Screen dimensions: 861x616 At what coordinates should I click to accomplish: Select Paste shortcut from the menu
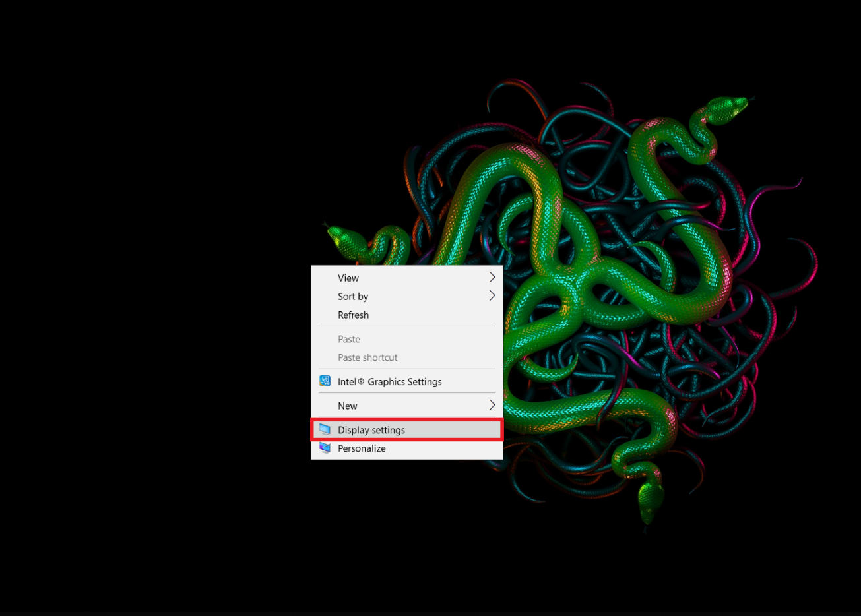tap(367, 357)
